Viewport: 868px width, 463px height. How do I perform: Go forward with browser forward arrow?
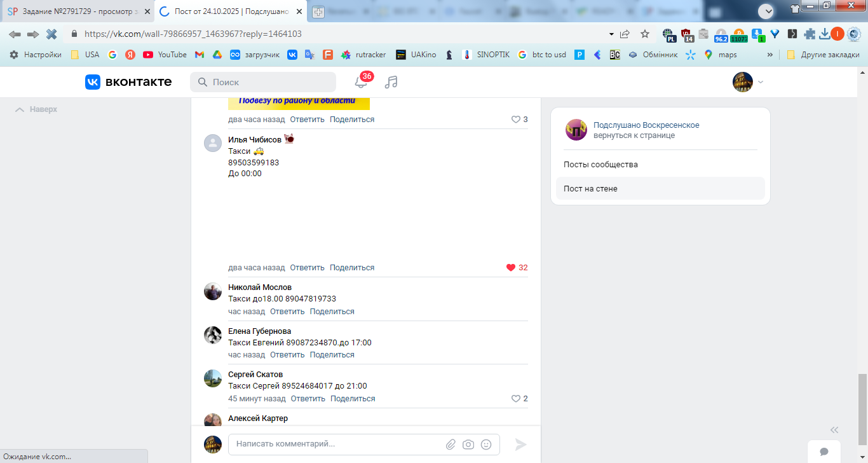click(x=33, y=34)
